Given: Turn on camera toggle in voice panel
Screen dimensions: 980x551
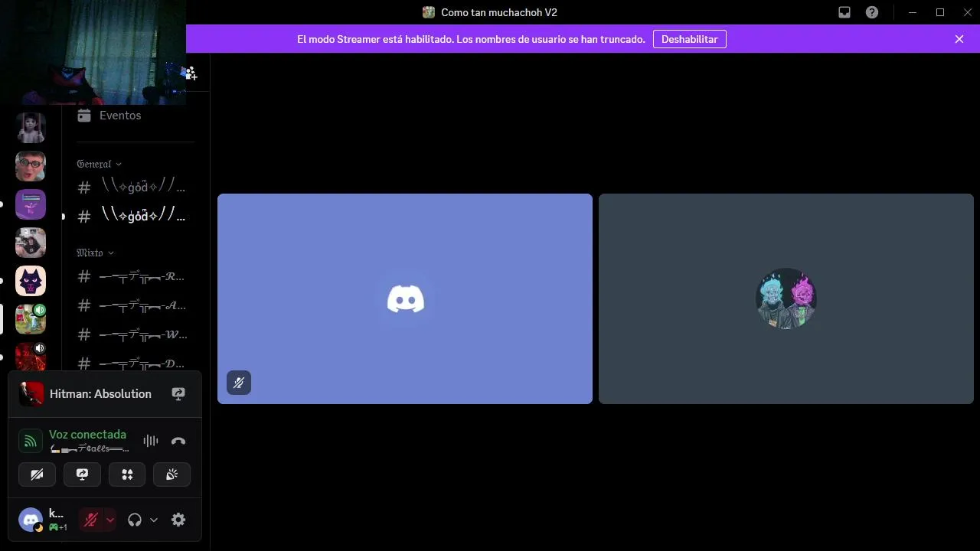Looking at the screenshot, I should (x=37, y=474).
